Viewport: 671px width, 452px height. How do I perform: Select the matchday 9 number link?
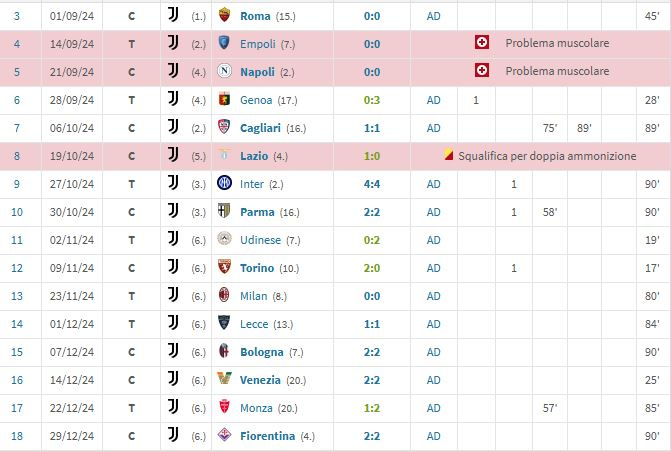coord(17,184)
